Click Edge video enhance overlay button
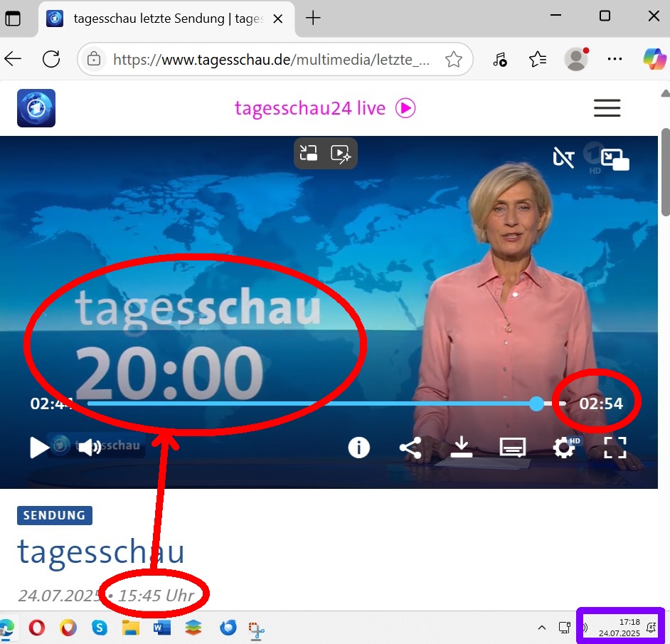The image size is (670, 644). click(341, 153)
